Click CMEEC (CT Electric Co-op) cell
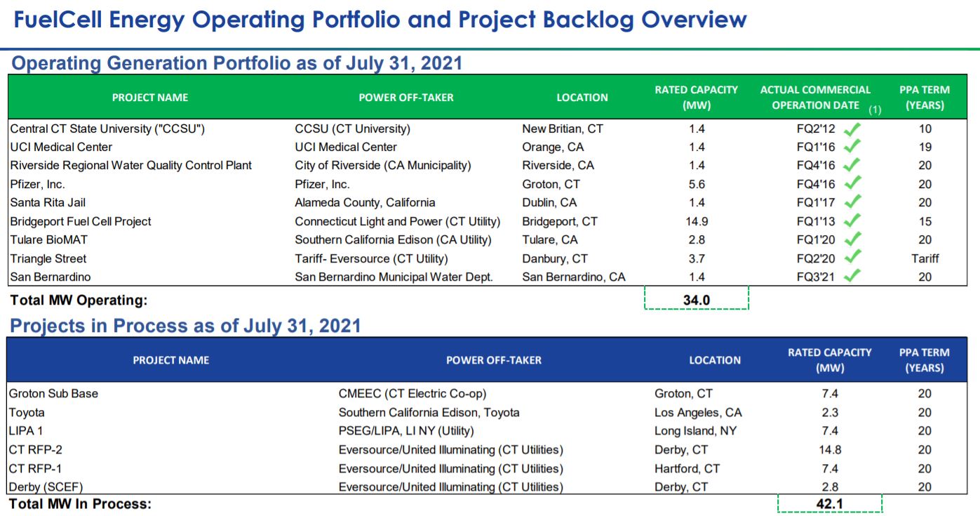The width and height of the screenshot is (980, 516). pos(412,394)
